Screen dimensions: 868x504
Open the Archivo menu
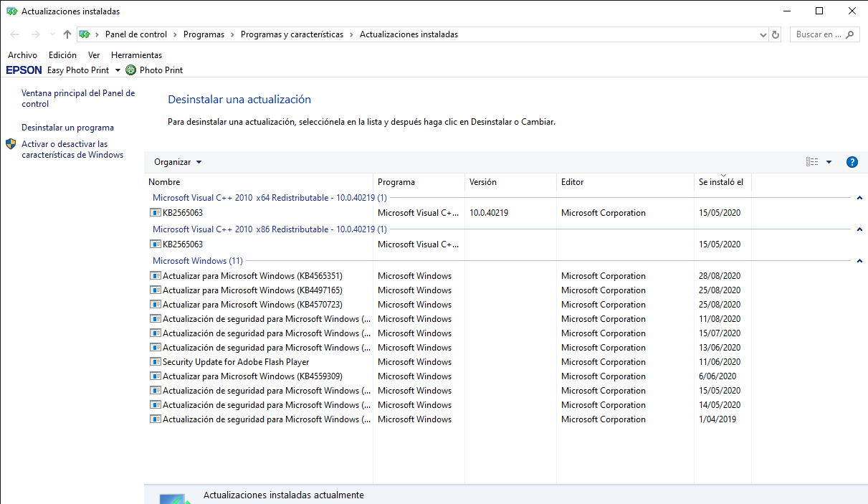click(22, 55)
